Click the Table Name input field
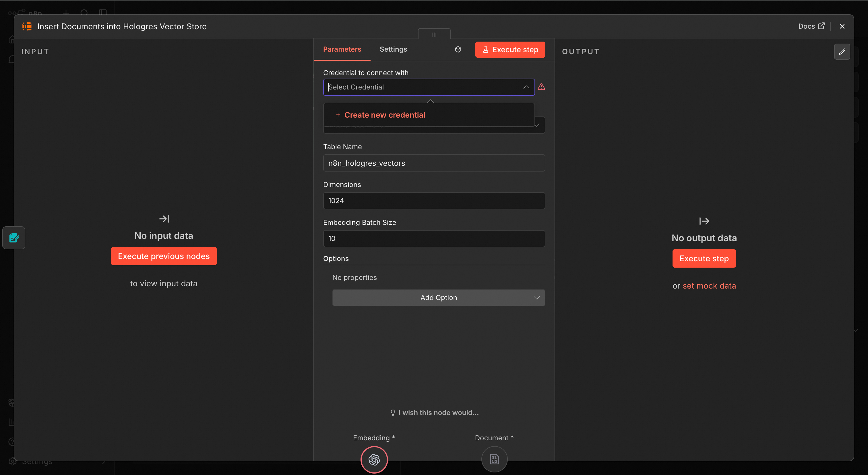Screen dimensions: 868x475 coord(434,163)
